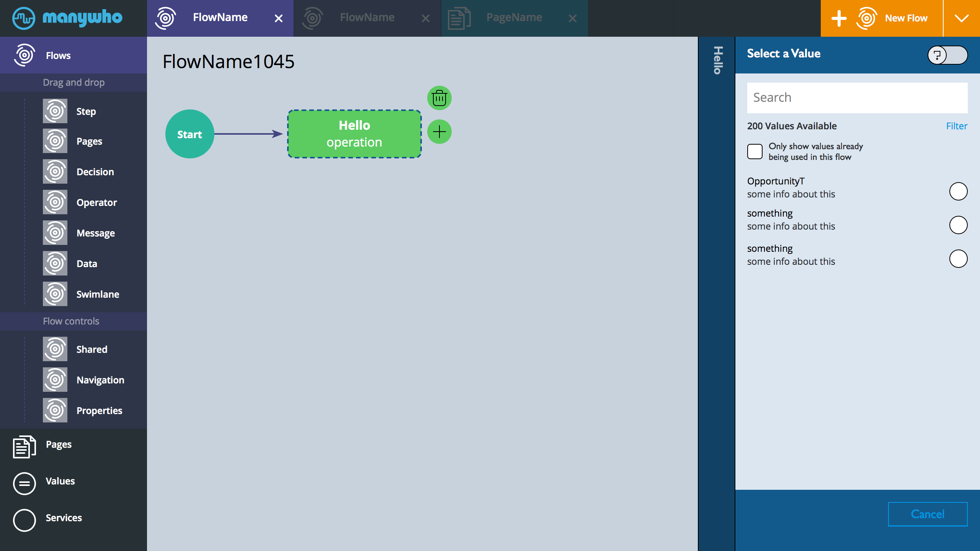The height and width of the screenshot is (551, 980).
Task: Check Only show values already being used
Action: 755,152
